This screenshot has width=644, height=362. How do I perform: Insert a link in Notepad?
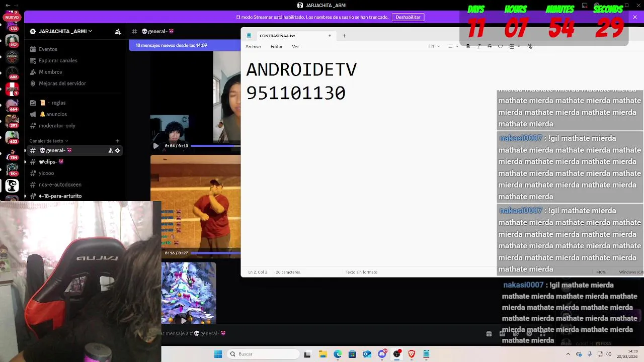500,46
